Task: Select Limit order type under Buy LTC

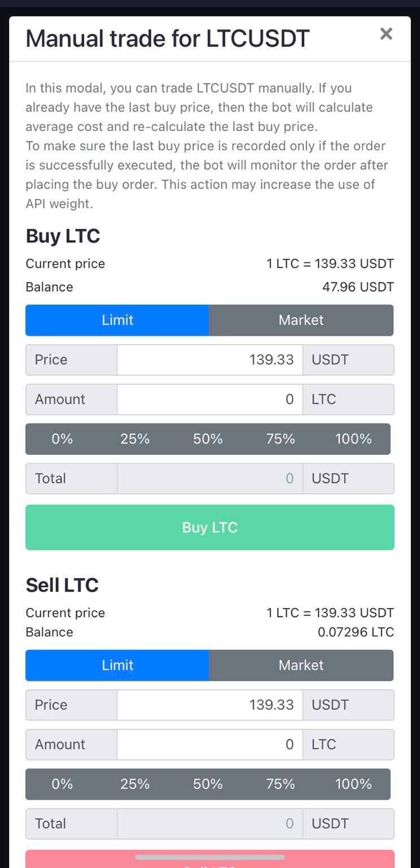Action: click(117, 320)
